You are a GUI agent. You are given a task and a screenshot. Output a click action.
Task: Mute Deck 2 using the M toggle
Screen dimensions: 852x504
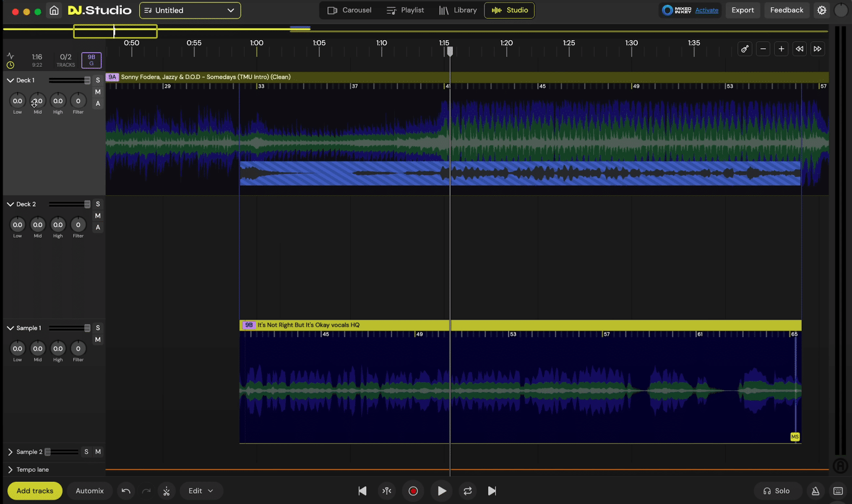coord(97,216)
